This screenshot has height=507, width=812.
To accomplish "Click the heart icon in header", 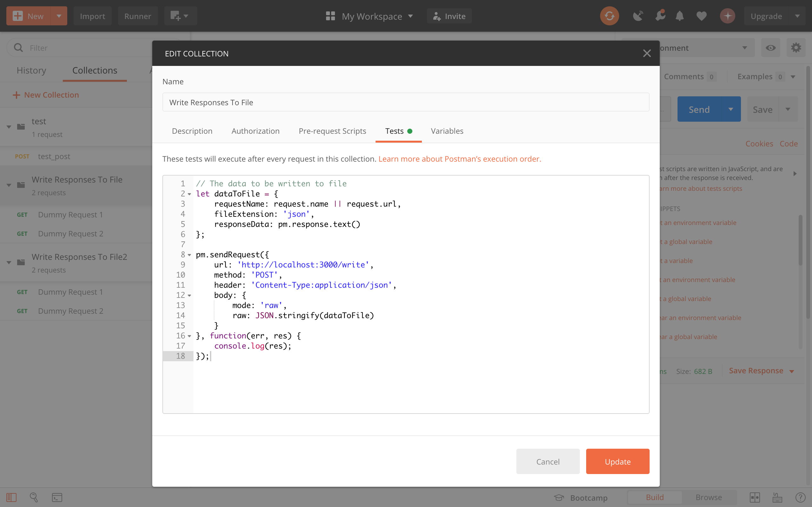I will (701, 16).
